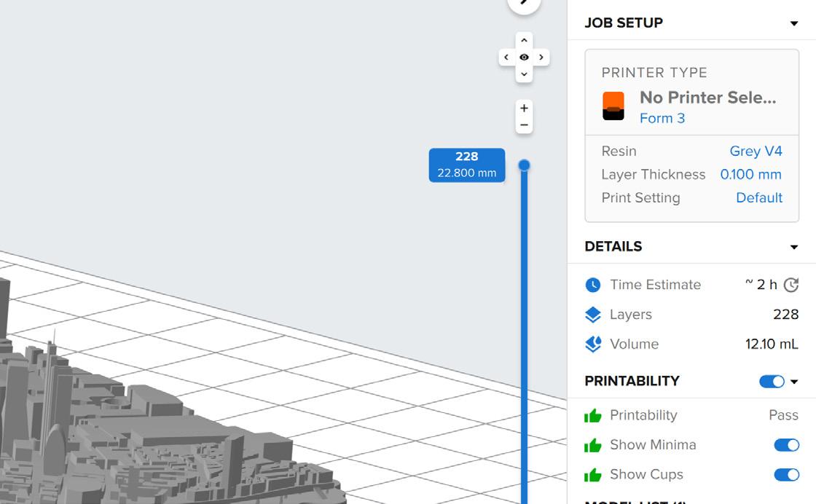Collapse the Job Setup section
Image resolution: width=816 pixels, height=504 pixels.
click(794, 23)
